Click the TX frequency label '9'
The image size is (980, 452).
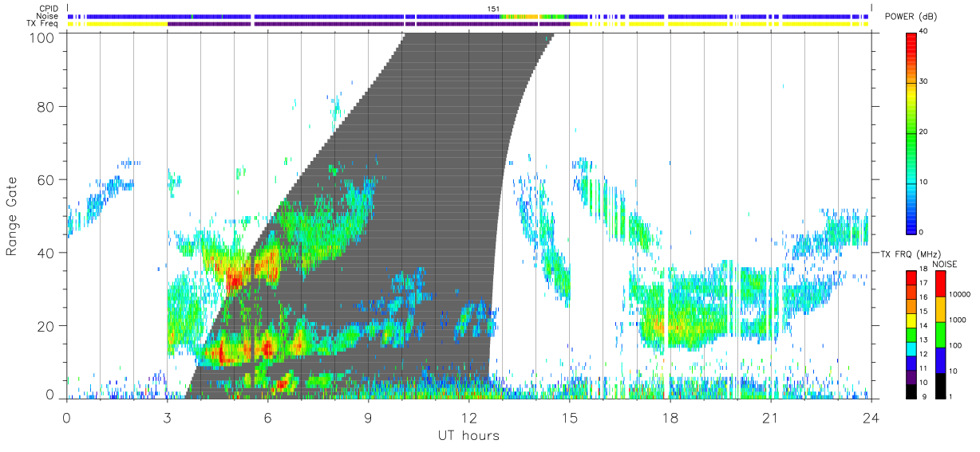click(926, 395)
